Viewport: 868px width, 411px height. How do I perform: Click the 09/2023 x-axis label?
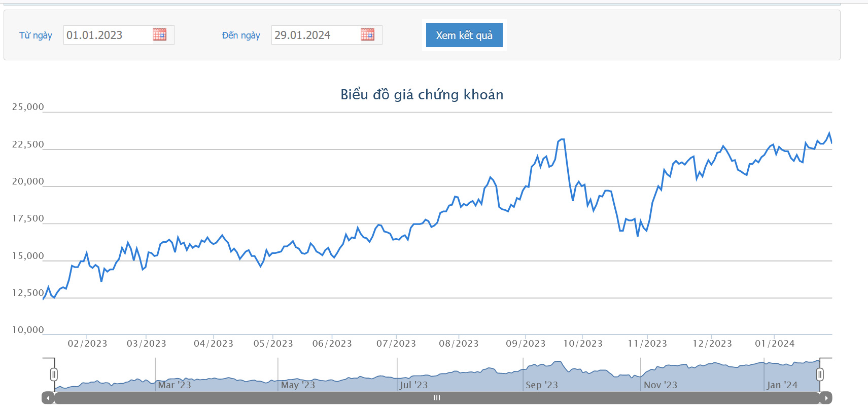pyautogui.click(x=526, y=344)
